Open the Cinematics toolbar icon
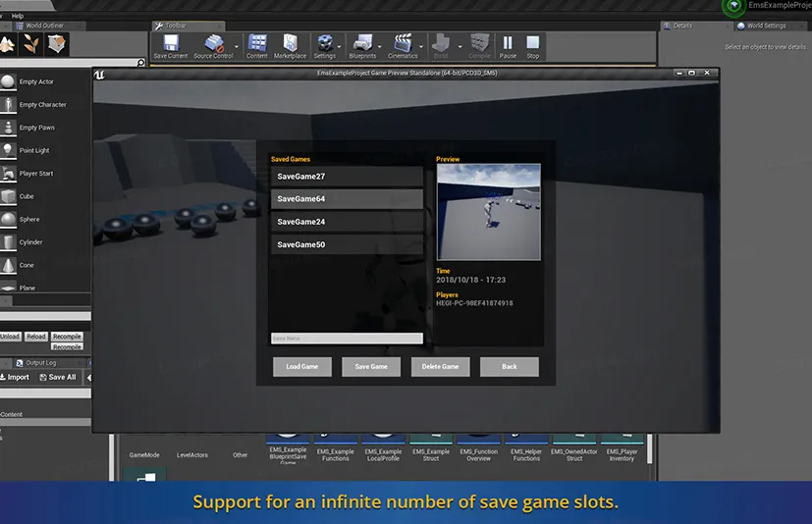This screenshot has width=812, height=524. point(403,46)
